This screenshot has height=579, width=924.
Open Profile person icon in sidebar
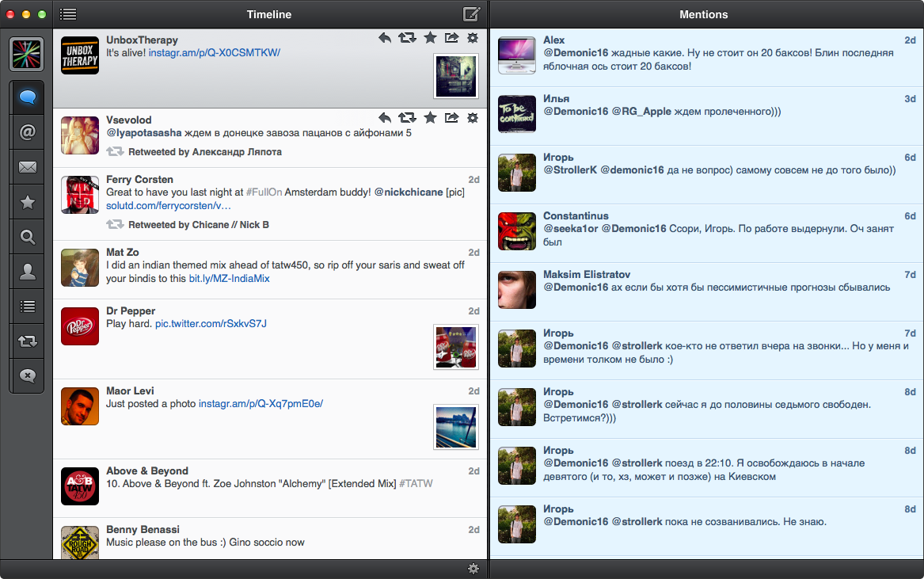(x=28, y=272)
